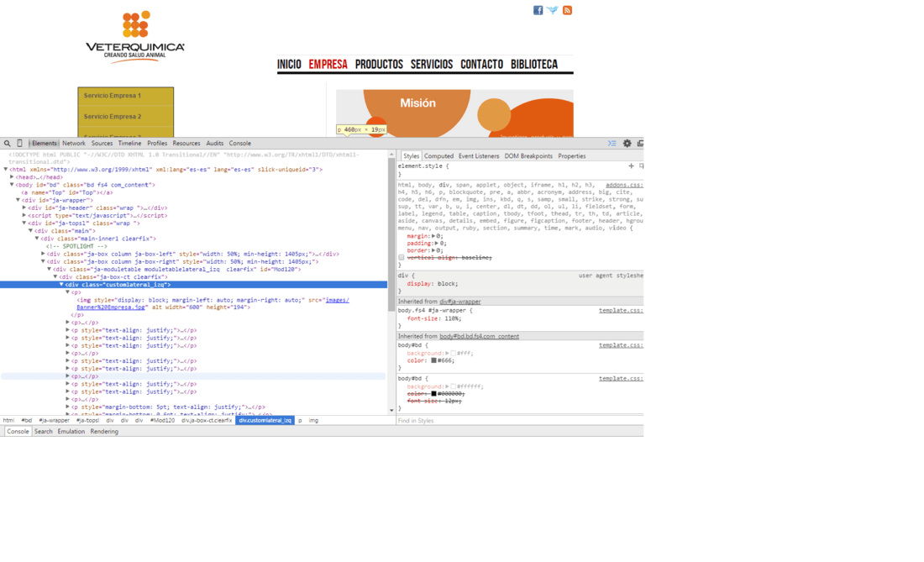Collapse the selected customlateral_izq div

point(61,285)
